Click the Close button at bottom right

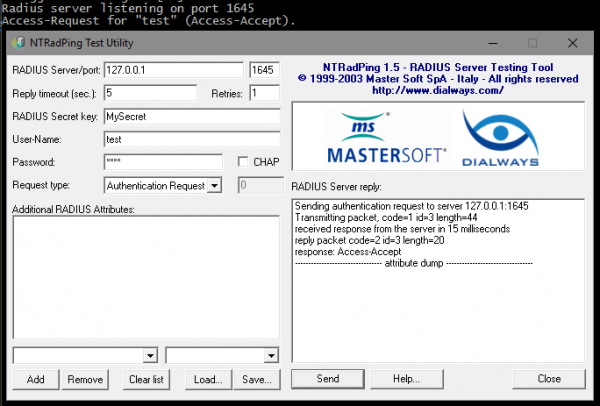click(549, 379)
